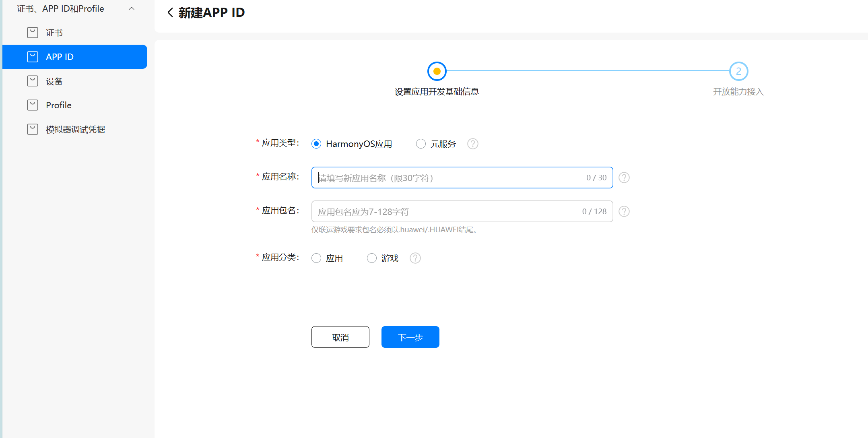Click help icon beside 应用包名 field

click(x=624, y=211)
